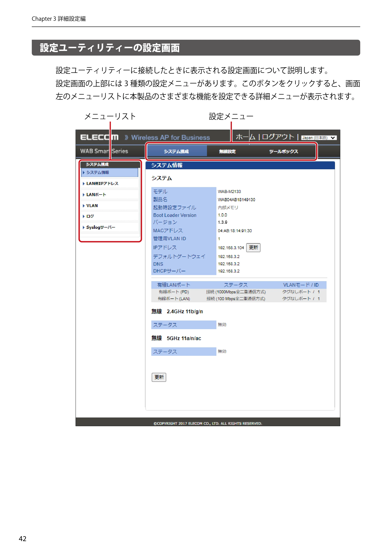The height and width of the screenshot is (556, 392).
Task: Click the arrow icon beside システム情報
Action: tap(83, 172)
